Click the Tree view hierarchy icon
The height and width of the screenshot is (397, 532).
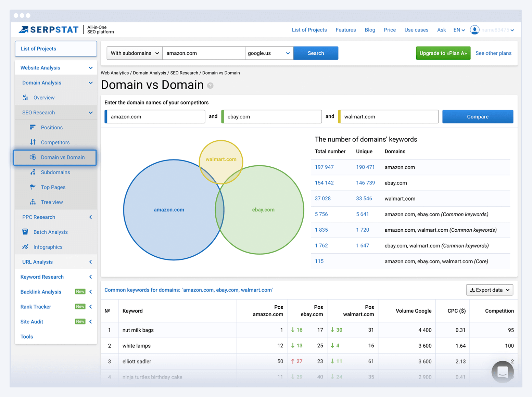[x=33, y=202]
